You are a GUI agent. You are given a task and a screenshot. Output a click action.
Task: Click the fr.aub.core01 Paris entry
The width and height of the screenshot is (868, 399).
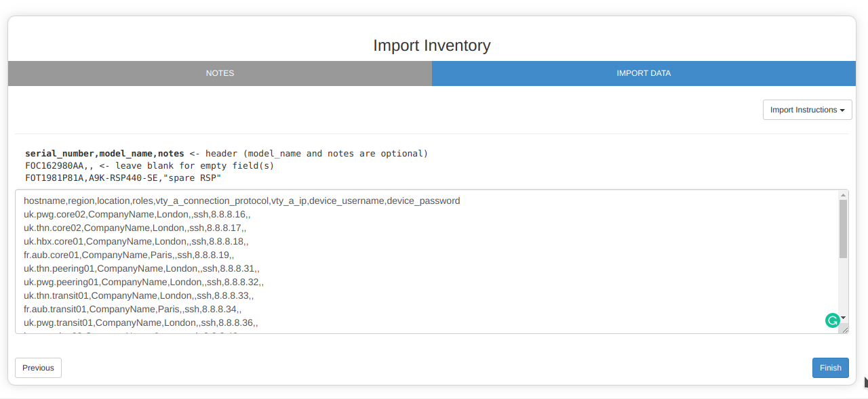[x=129, y=255]
